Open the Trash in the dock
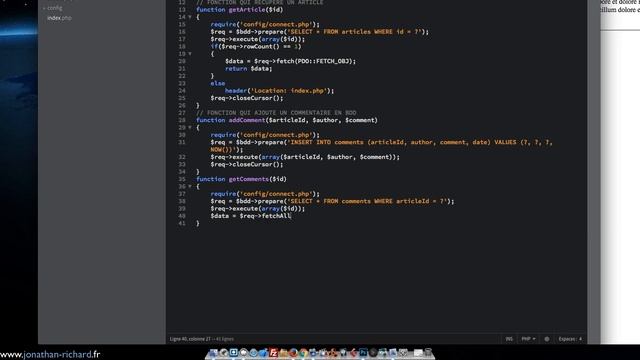Image resolution: width=640 pixels, height=360 pixels. (428, 353)
